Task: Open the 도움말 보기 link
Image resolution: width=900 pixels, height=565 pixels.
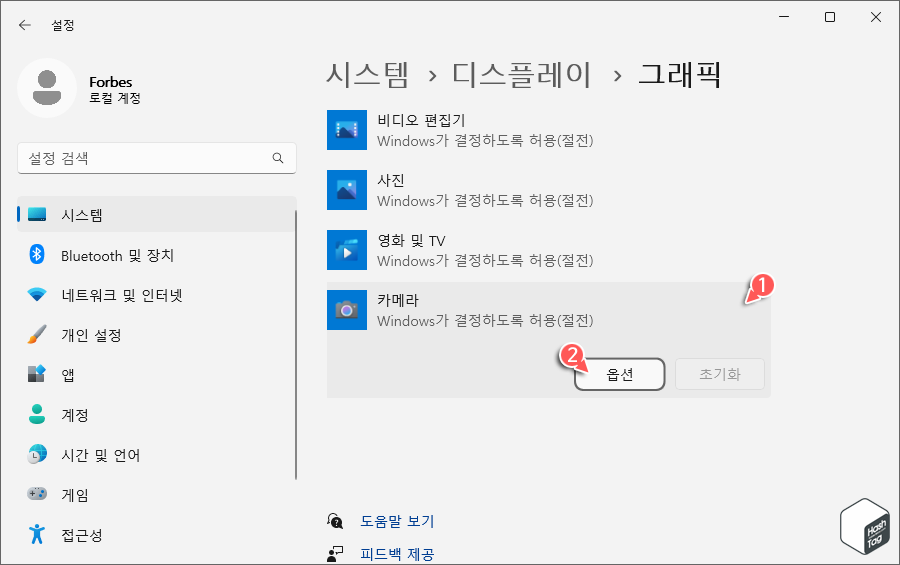Action: click(397, 521)
